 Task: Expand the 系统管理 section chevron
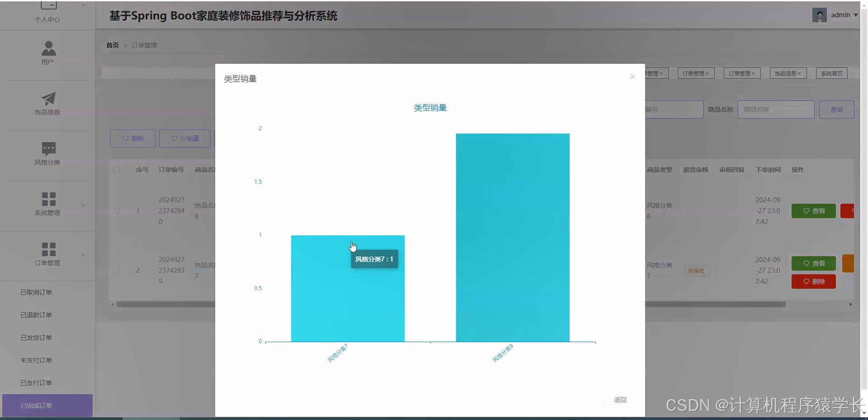[83, 205]
